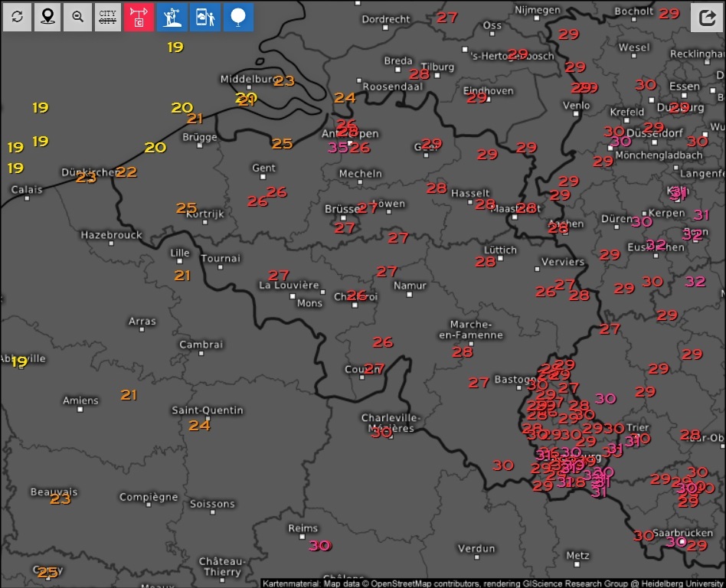Click the 30 reading left of Saarbrücken

[x=643, y=536]
